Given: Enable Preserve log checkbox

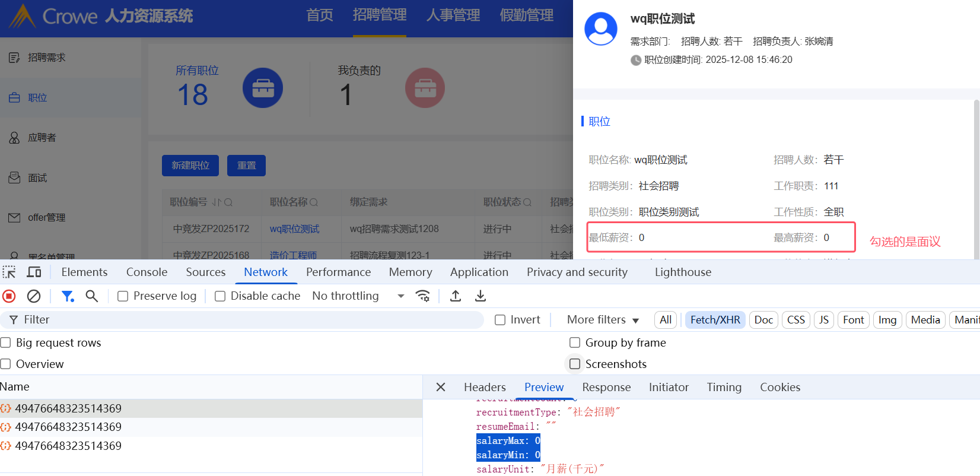Looking at the screenshot, I should click(x=123, y=296).
